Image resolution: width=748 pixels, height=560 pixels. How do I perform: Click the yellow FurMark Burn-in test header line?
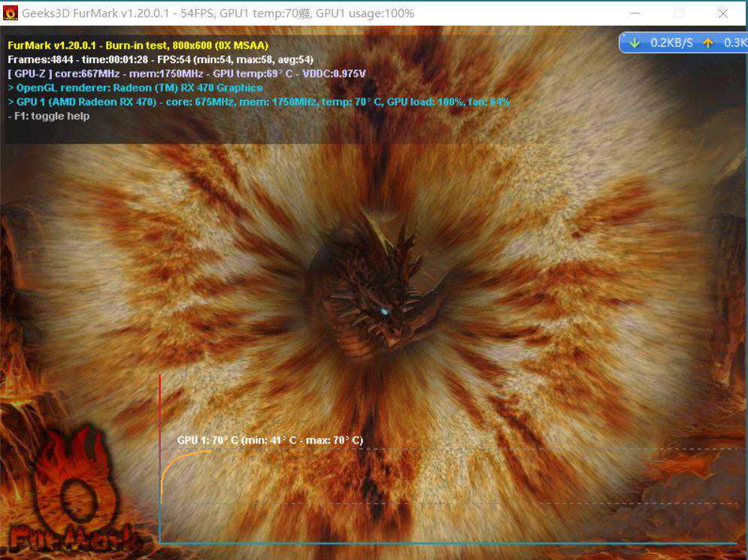pos(138,45)
